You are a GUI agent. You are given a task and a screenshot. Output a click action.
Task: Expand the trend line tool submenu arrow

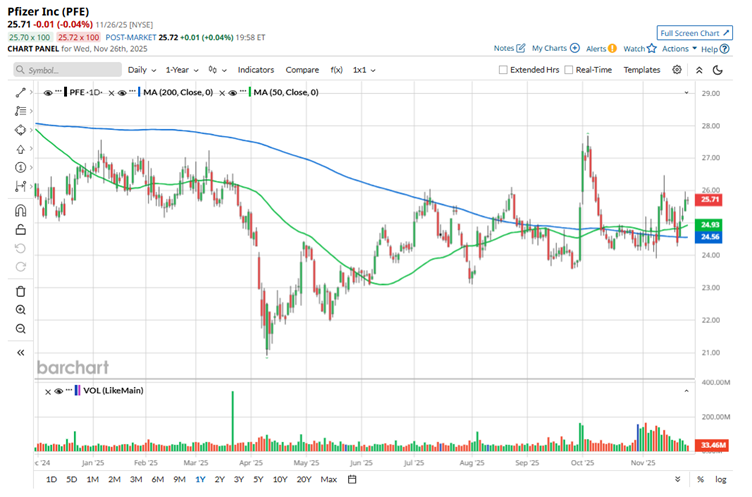pyautogui.click(x=31, y=92)
